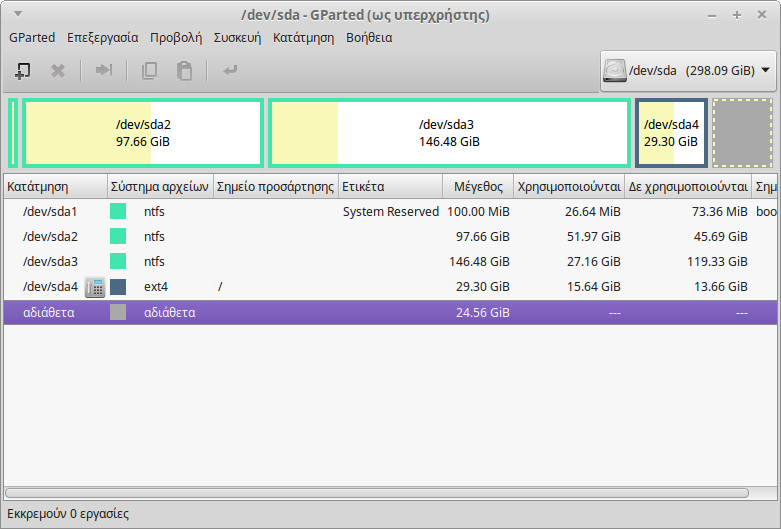Click the System Reserved label cell

tap(390, 212)
